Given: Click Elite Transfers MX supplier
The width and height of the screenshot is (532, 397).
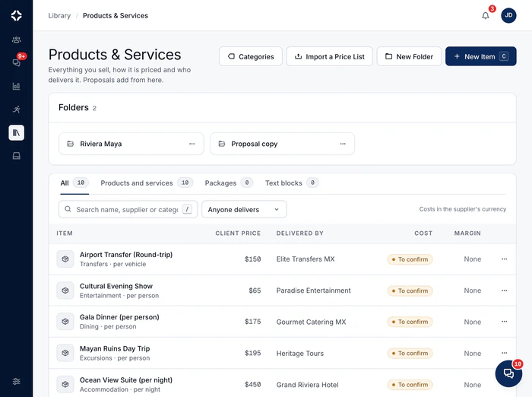Looking at the screenshot, I should pos(306,259).
